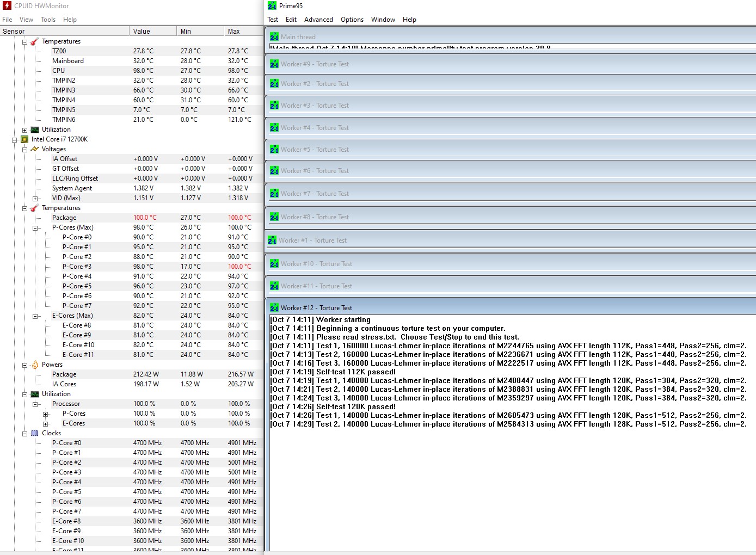Viewport: 756px width, 555px height.
Task: Expand the P-Cores utilization node
Action: (46, 414)
